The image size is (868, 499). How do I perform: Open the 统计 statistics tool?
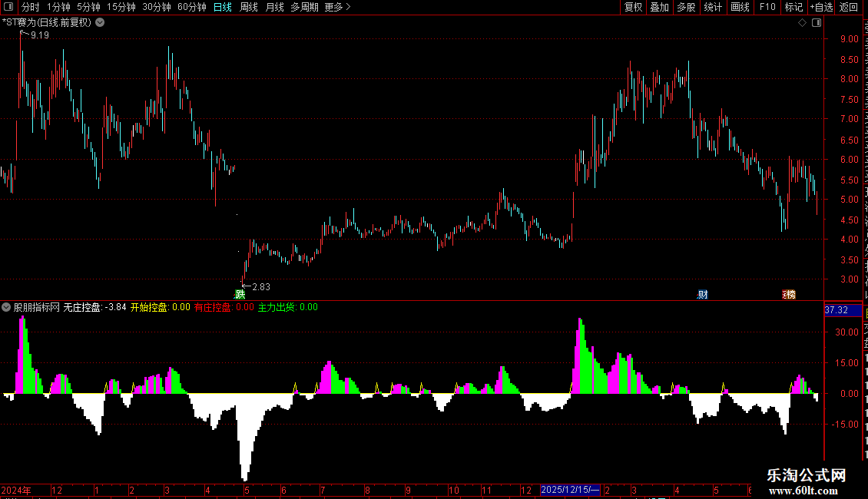713,7
